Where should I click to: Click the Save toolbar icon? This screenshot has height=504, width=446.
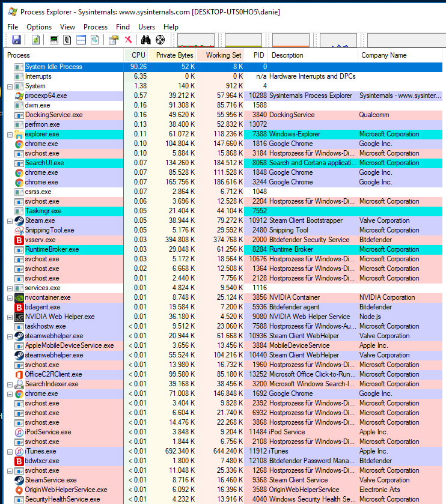click(x=16, y=40)
